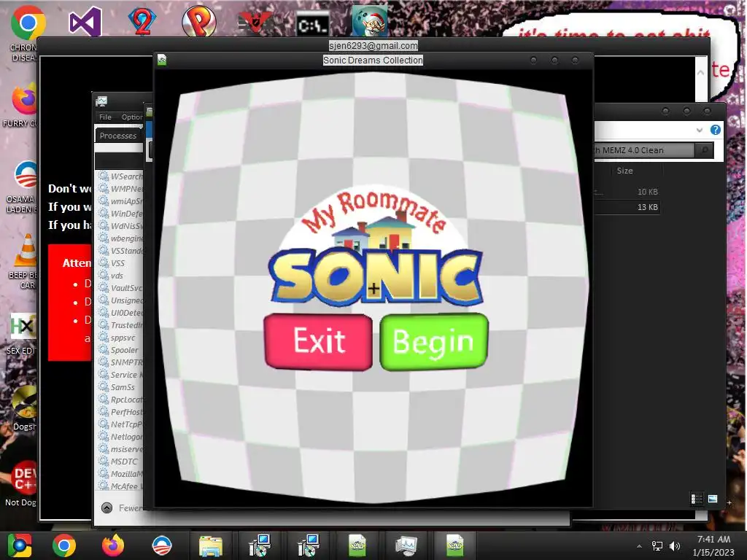Open the Command Prompt desktop icon
Screen dimensions: 747x560
(312, 24)
